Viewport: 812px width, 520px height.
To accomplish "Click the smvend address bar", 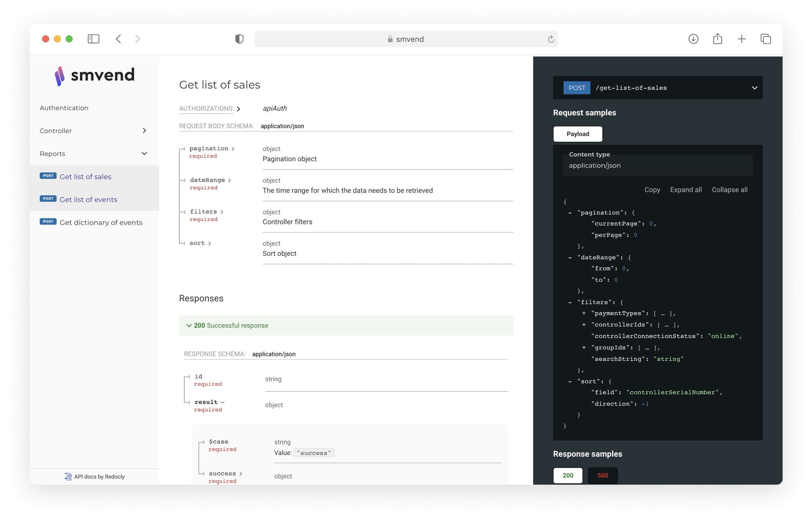I will click(x=406, y=39).
